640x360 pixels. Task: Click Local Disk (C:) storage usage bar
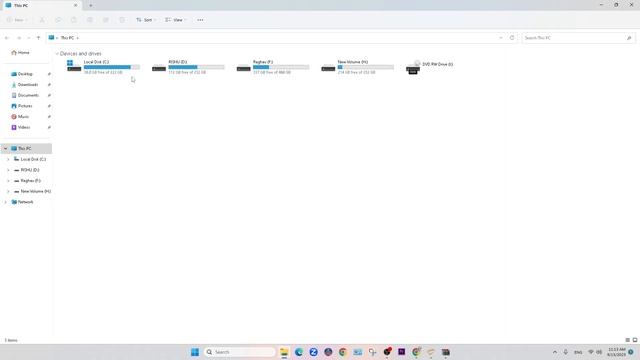112,67
